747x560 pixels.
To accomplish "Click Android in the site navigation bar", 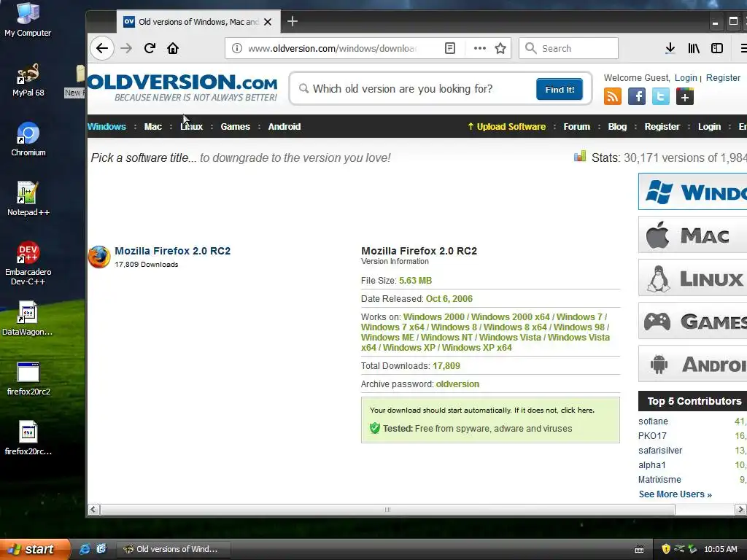I will pos(285,127).
